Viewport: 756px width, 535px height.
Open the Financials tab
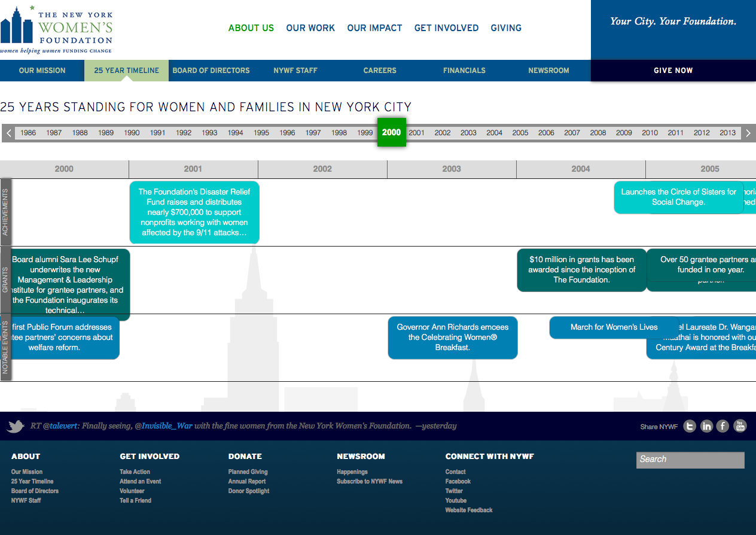(x=464, y=71)
